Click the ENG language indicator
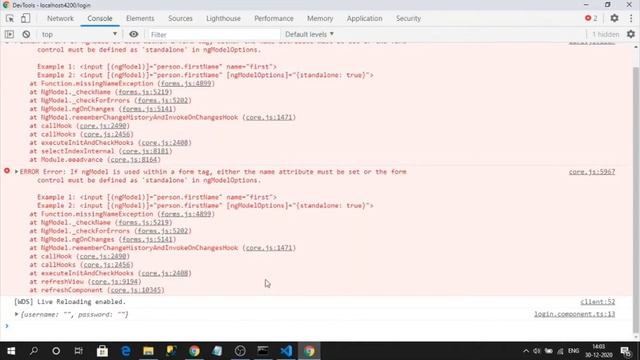Screen dimensions: 640x360 [573, 351]
